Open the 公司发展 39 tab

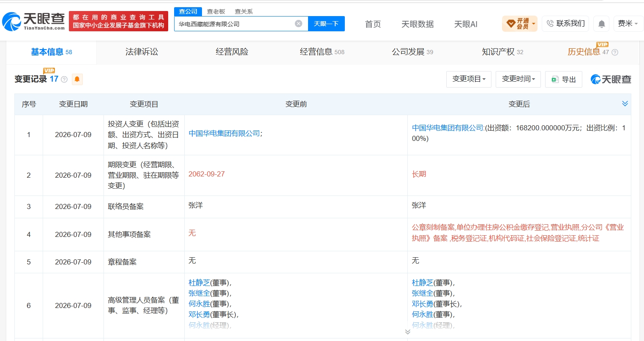click(412, 52)
